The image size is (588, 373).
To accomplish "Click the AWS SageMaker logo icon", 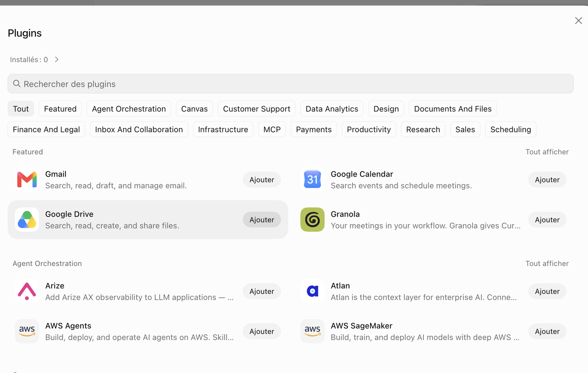I will (312, 331).
